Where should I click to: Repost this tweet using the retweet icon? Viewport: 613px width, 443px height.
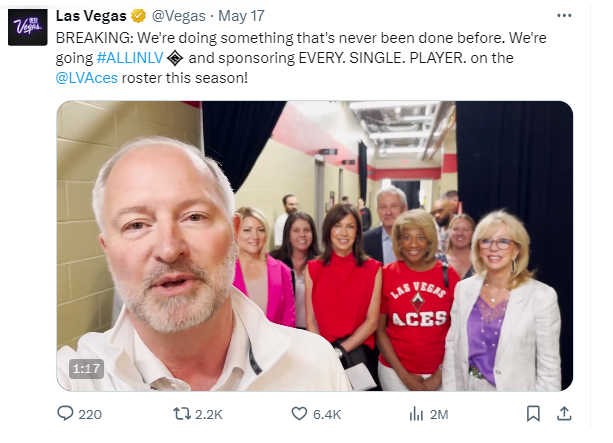181,413
